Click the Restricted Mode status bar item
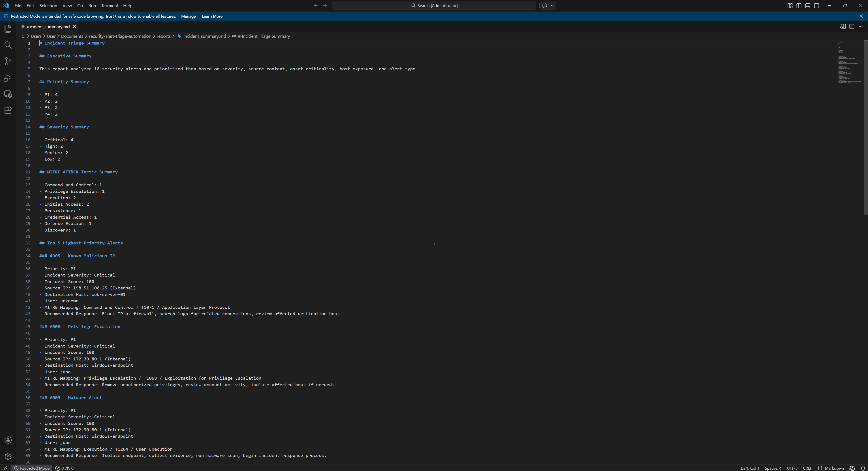This screenshot has width=868, height=471. 32,468
